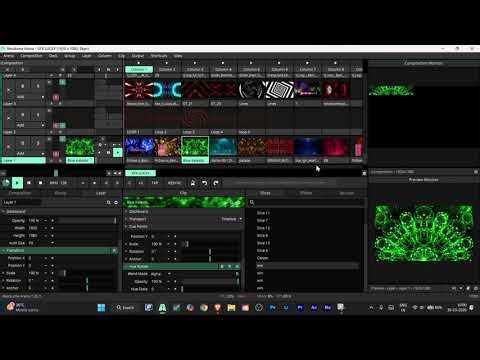Screen dimensions: 480x360
Task: Click the magnifier icon in the Files browser
Action: pos(252,202)
